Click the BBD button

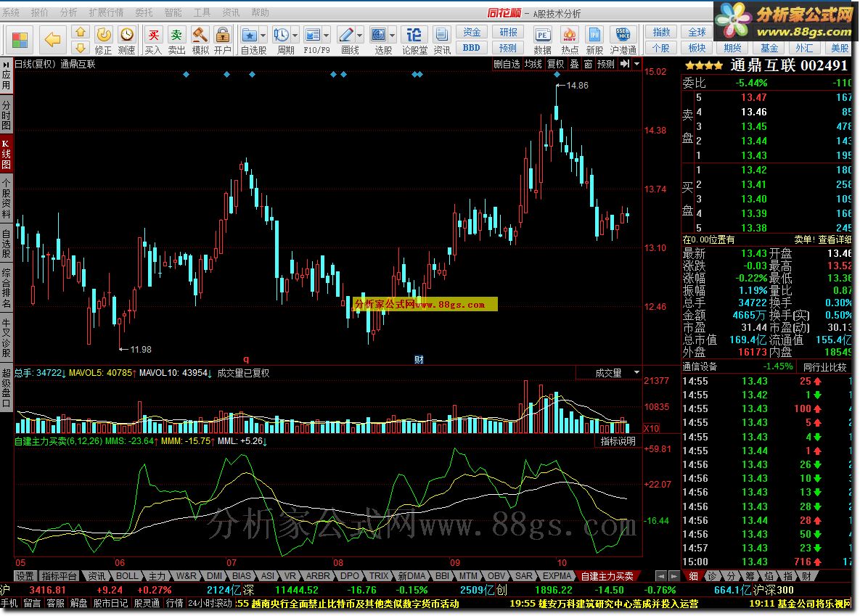(471, 48)
